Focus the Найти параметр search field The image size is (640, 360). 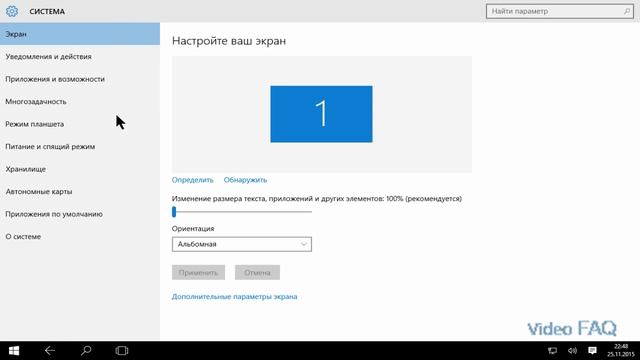560,11
